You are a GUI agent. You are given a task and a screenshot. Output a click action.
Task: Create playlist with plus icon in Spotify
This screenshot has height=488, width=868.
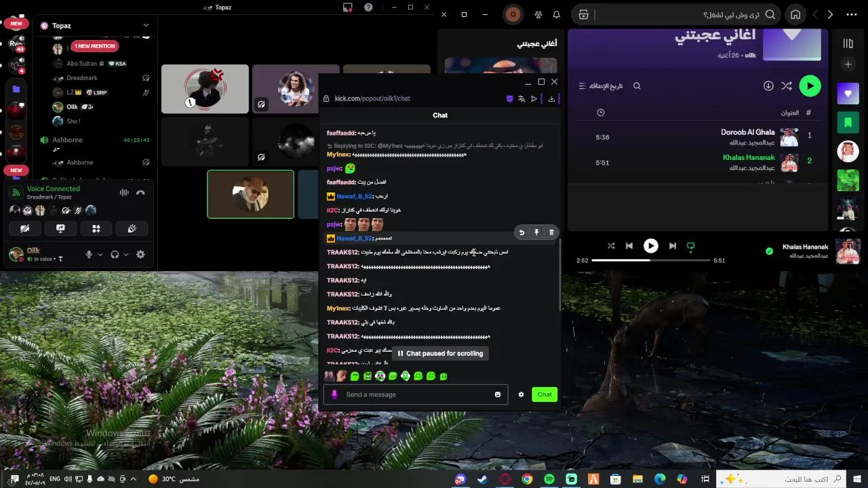point(848,64)
